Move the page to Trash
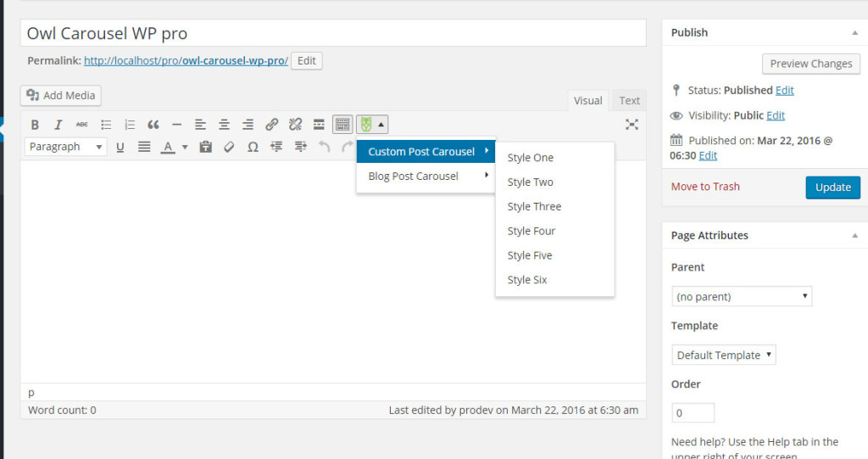The image size is (868, 459). tap(705, 187)
